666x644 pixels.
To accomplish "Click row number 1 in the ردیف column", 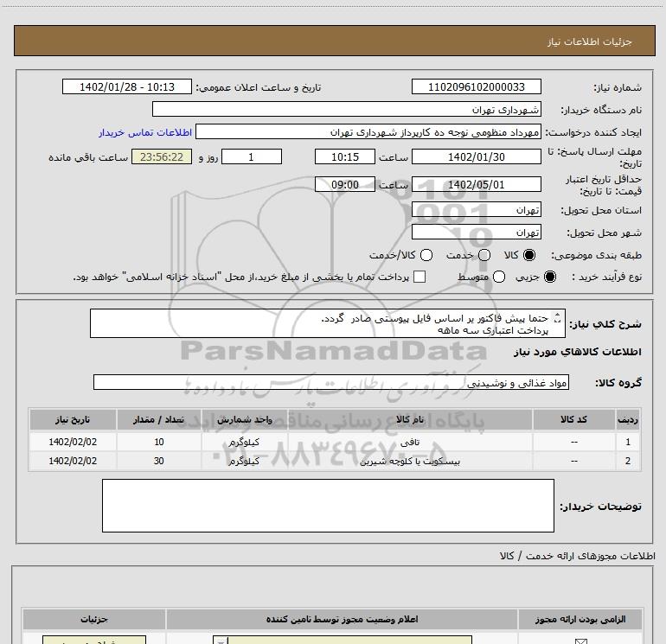I will click(628, 442).
